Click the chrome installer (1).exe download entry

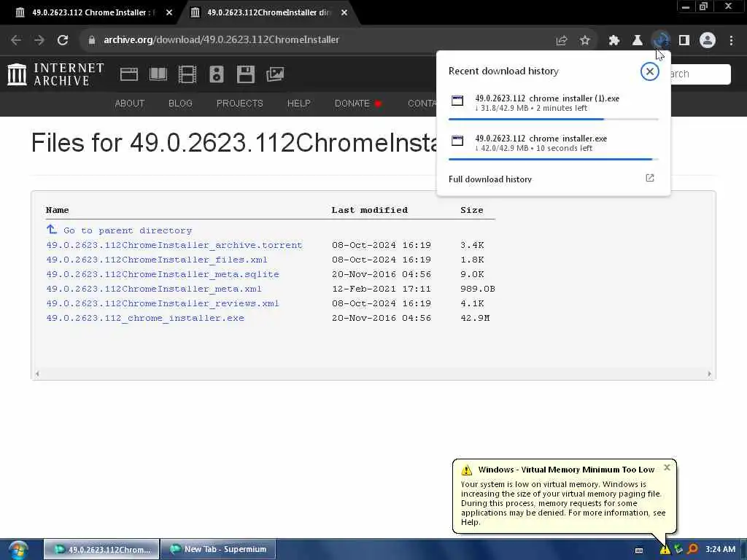click(x=553, y=104)
